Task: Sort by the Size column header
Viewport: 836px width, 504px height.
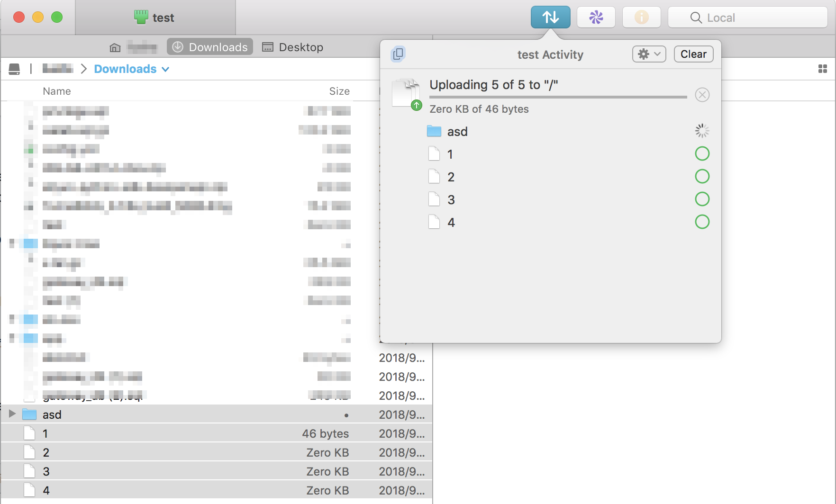Action: (339, 91)
